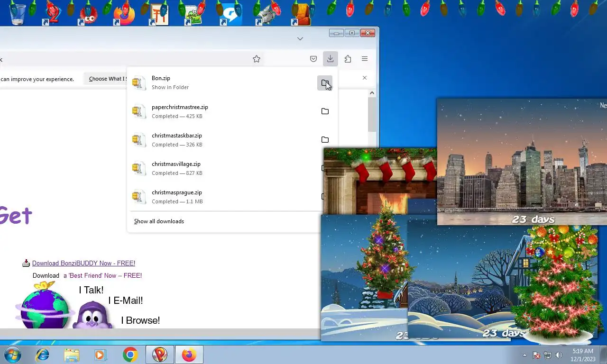Click christmasprague.zip file name
Image resolution: width=607 pixels, height=364 pixels.
click(177, 192)
